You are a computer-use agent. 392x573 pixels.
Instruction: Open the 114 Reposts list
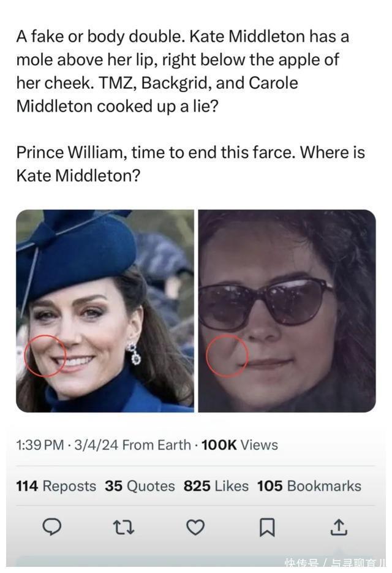point(56,486)
